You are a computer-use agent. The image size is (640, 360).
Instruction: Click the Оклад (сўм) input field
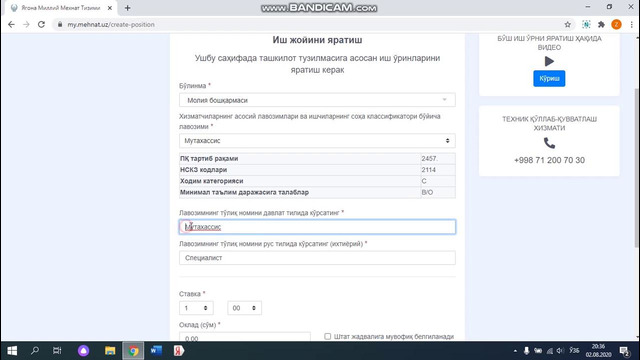coord(244,337)
